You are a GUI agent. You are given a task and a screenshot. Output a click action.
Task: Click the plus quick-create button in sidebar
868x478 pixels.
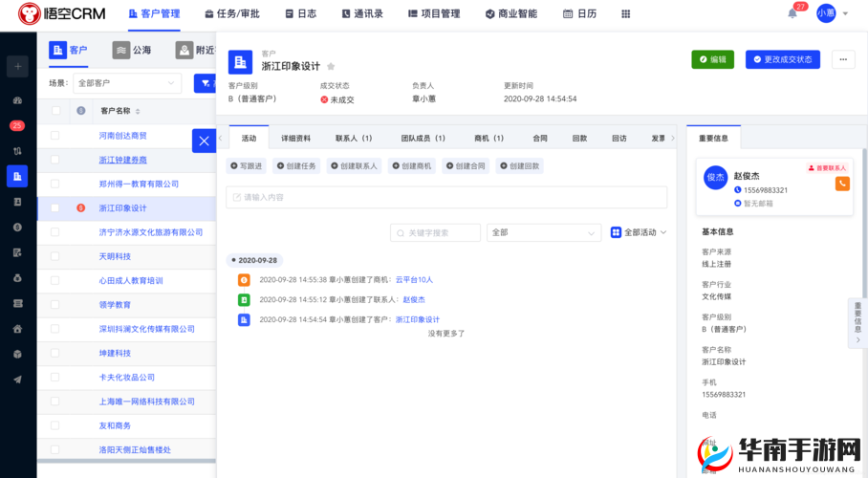18,67
